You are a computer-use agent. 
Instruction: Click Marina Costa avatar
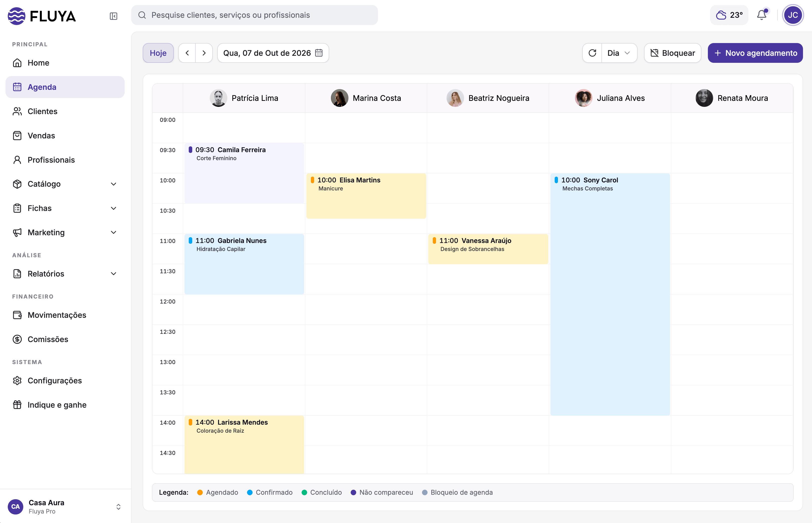340,98
